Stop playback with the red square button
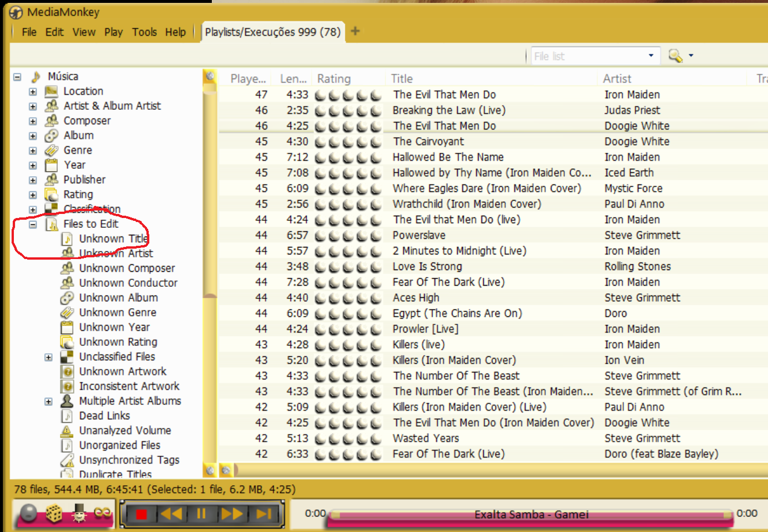Viewport: 768px width, 532px height. [x=141, y=513]
